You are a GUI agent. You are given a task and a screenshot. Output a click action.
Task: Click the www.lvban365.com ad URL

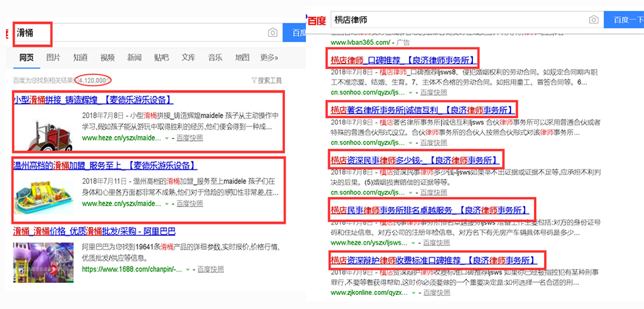point(360,42)
